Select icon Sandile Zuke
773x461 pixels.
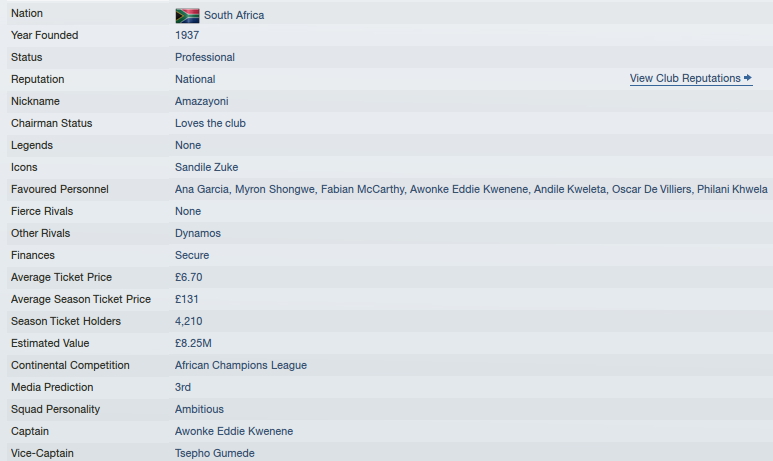click(207, 167)
